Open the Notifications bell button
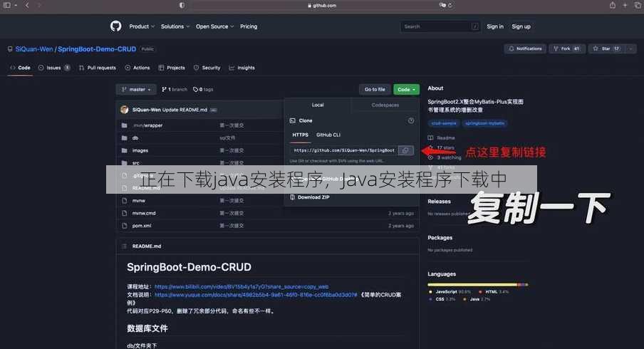644x349 pixels. tap(525, 48)
